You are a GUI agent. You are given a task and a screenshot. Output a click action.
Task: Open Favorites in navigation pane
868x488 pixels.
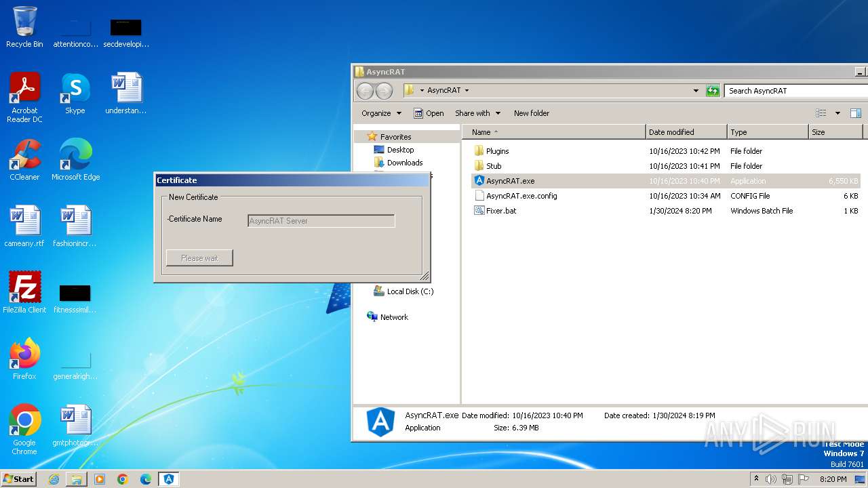click(395, 137)
